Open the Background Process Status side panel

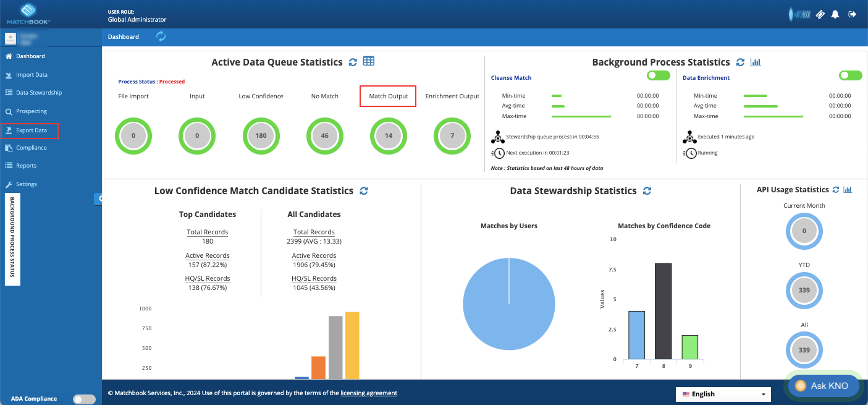[x=12, y=239]
